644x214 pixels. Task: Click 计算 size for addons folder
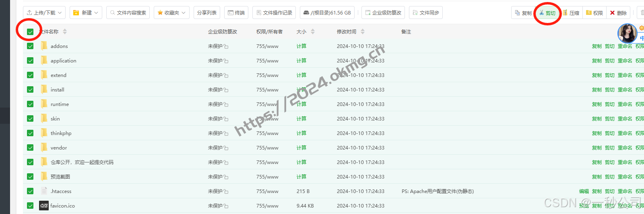[x=301, y=46]
